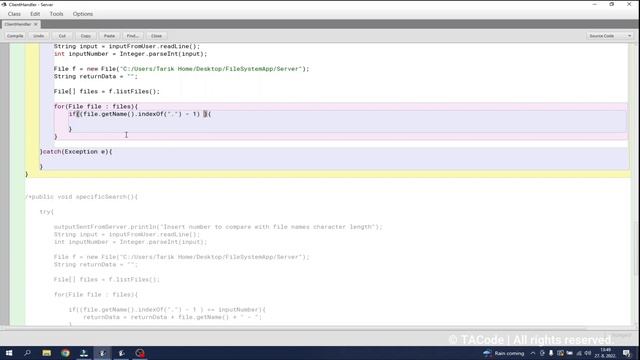Click the red circular taskbar app icon
Screen dimensions: 640x360
coord(140,353)
